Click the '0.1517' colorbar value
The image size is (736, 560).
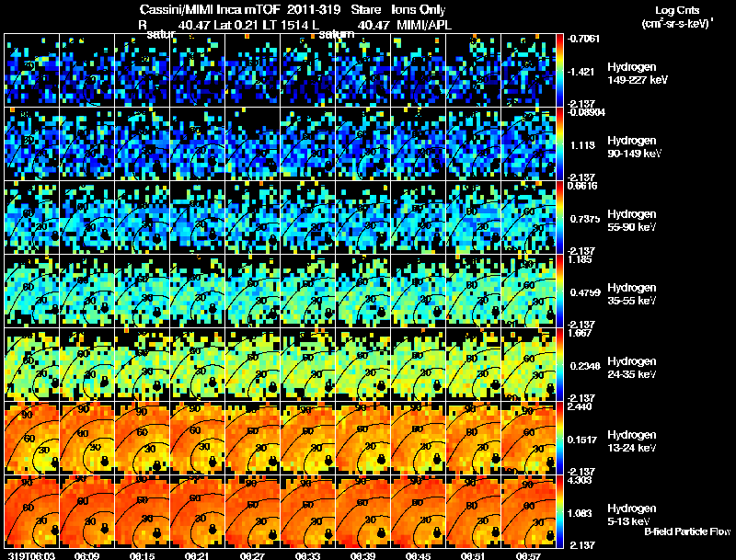click(582, 440)
